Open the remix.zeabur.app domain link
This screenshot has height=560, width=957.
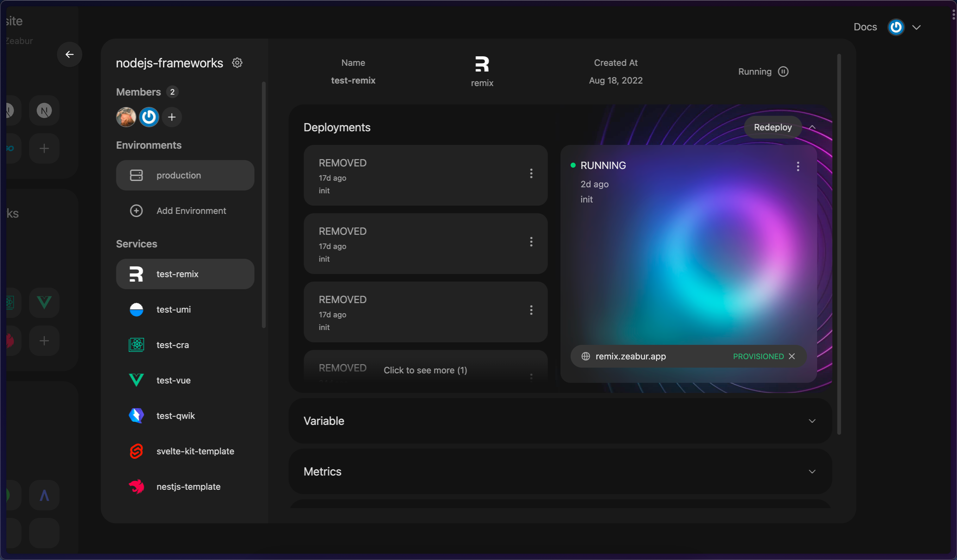click(x=630, y=356)
